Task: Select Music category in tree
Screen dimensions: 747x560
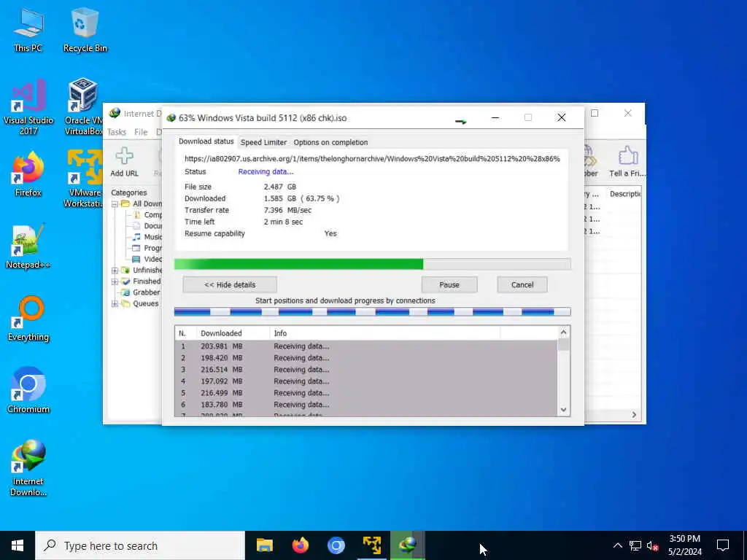Action: 152,237
